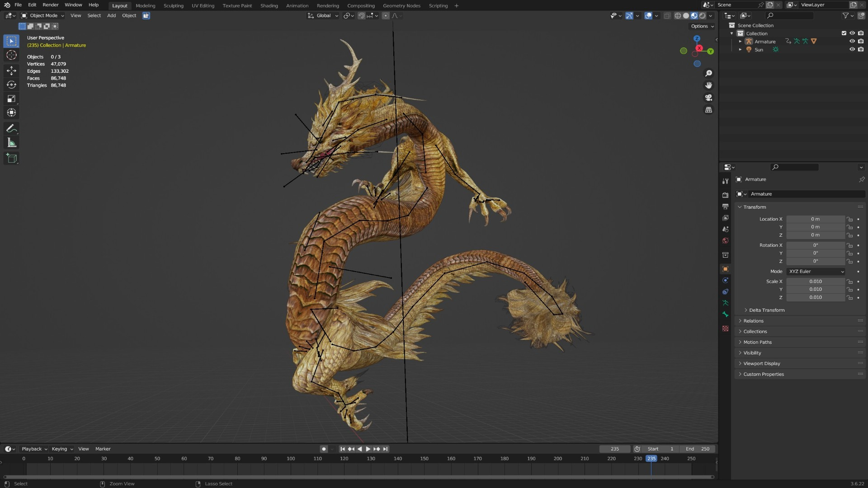This screenshot has height=488, width=868.
Task: Open Global transform orientation dropdown
Action: (x=323, y=15)
